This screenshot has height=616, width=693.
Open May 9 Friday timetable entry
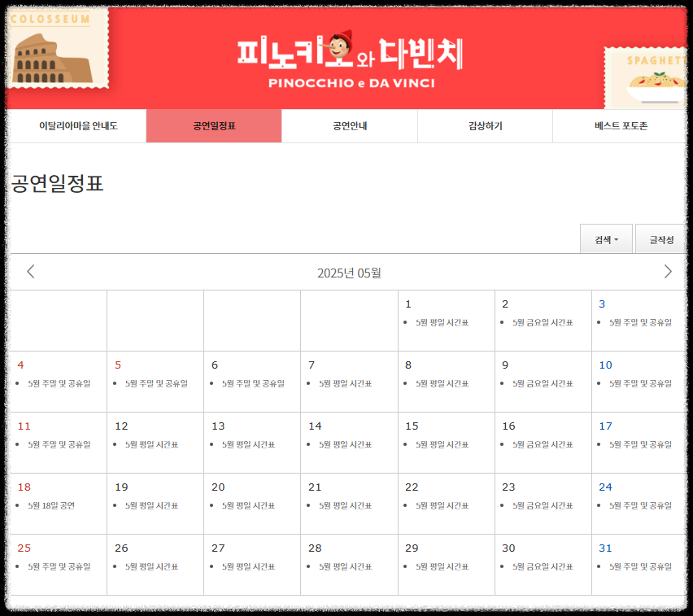543,383
